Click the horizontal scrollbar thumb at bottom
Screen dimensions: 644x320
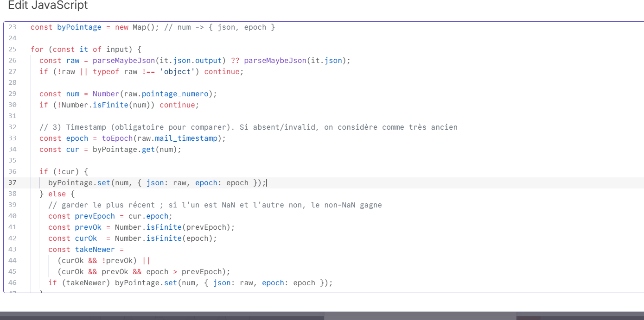420,317
